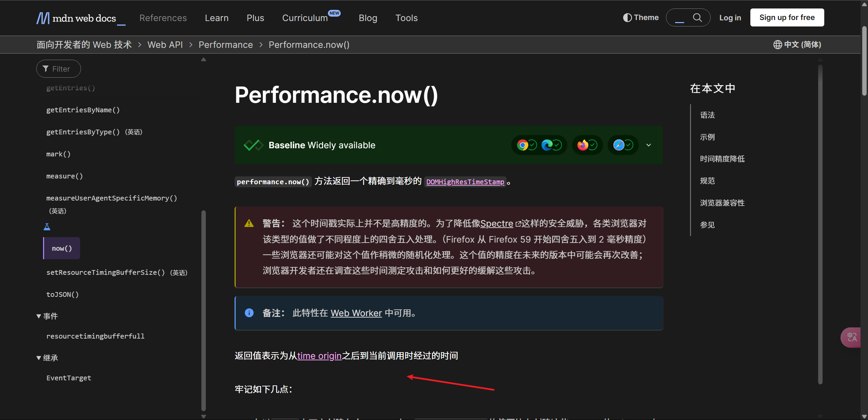Viewport: 868px width, 420px height.
Task: Click the search magnifier icon
Action: (x=697, y=18)
